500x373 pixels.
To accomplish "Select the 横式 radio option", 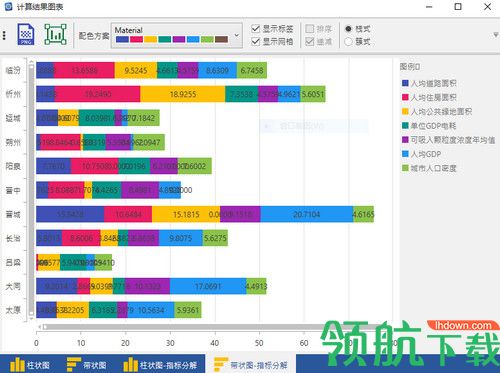I will [348, 29].
